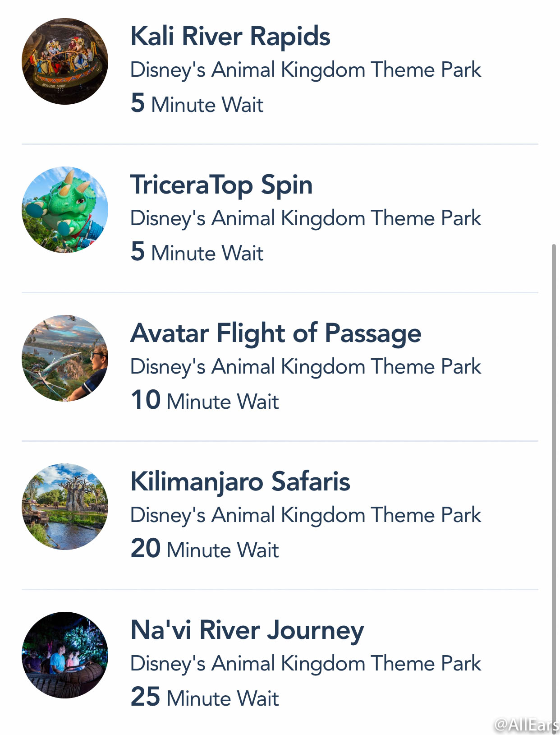The width and height of the screenshot is (560, 735).
Task: Click TriceraTop Spin 5 Minute Wait label
Action: (197, 252)
